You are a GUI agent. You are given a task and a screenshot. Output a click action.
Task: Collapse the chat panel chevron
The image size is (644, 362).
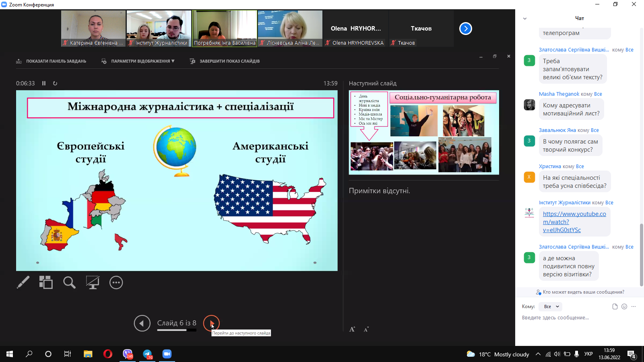(525, 19)
